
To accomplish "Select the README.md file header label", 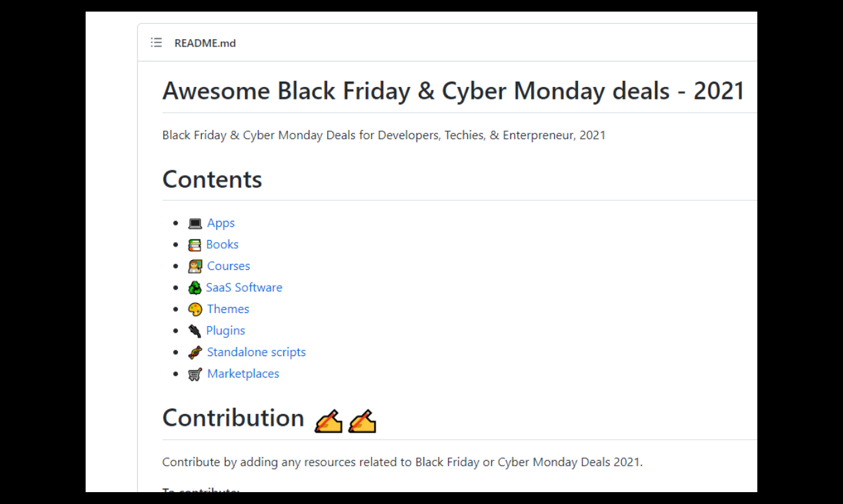I will tap(204, 42).
